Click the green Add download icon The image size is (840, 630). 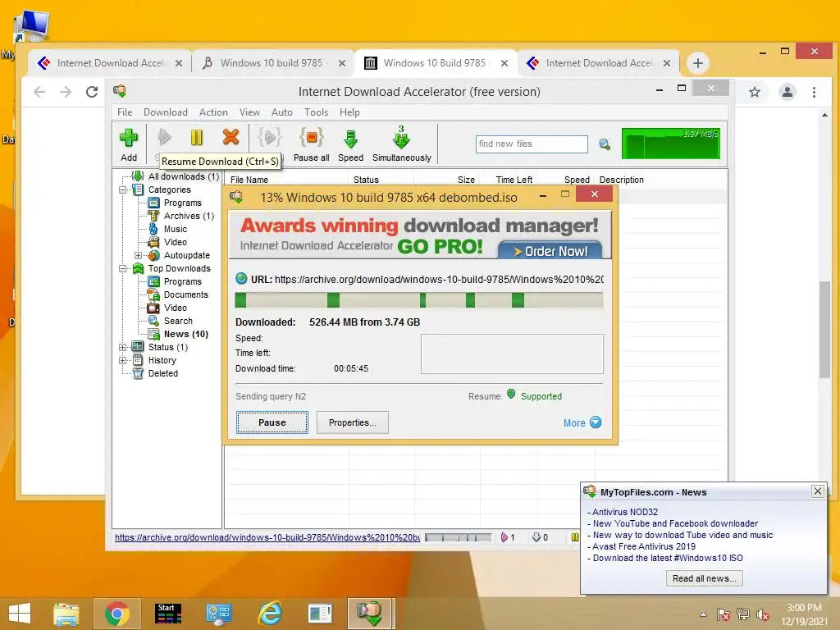(128, 138)
